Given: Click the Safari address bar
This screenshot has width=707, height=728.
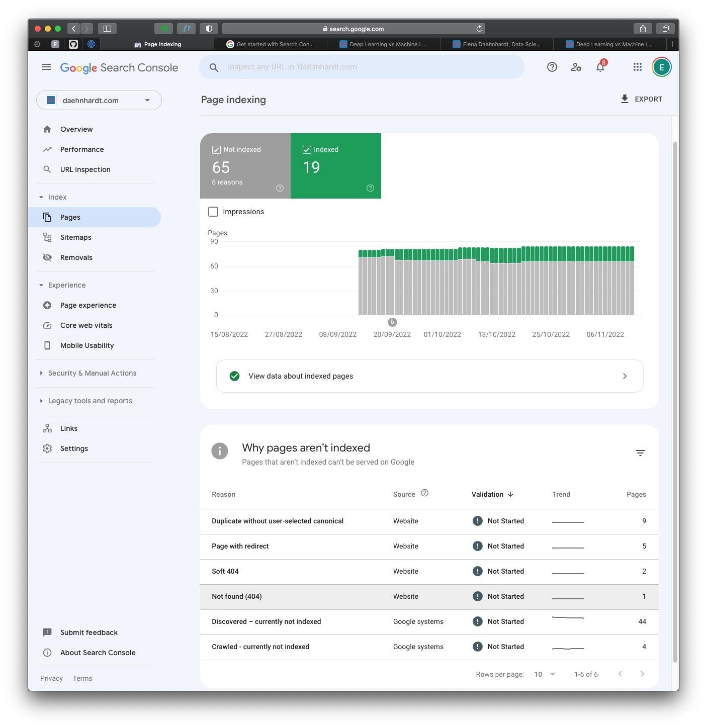Looking at the screenshot, I should coord(353,29).
